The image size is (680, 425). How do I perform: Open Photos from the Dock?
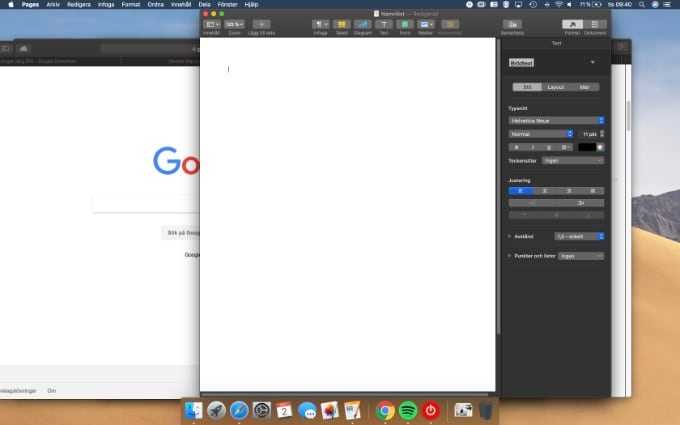[330, 410]
